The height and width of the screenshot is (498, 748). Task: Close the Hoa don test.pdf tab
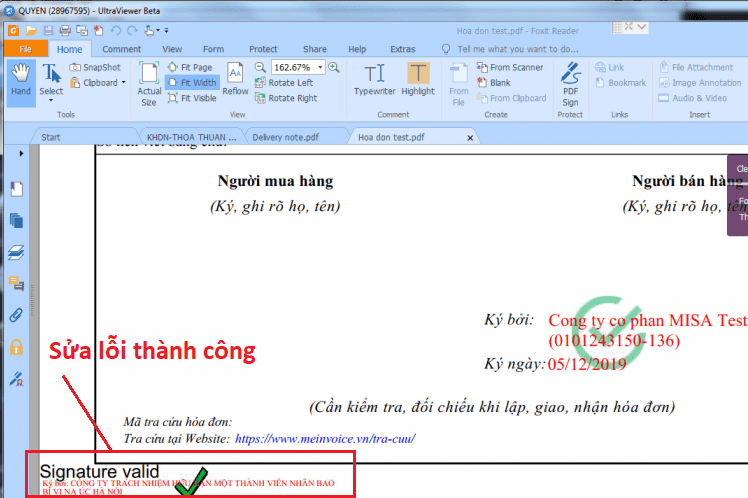pyautogui.click(x=470, y=138)
